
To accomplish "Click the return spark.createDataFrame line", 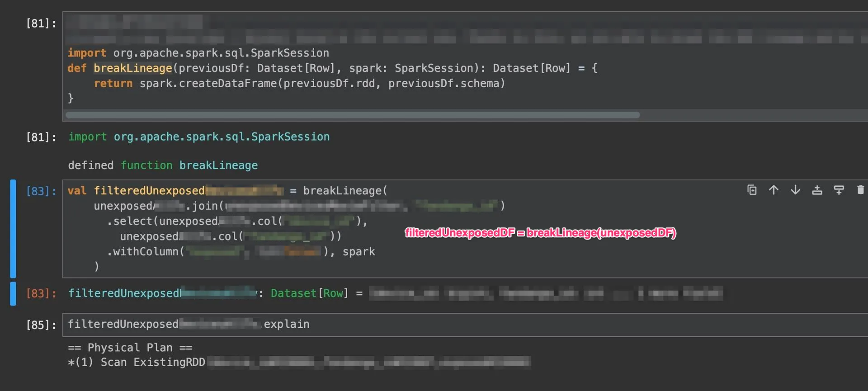I will click(x=299, y=84).
